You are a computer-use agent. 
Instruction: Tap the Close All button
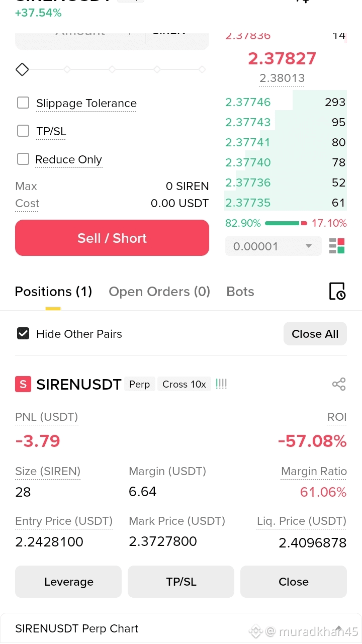click(315, 334)
